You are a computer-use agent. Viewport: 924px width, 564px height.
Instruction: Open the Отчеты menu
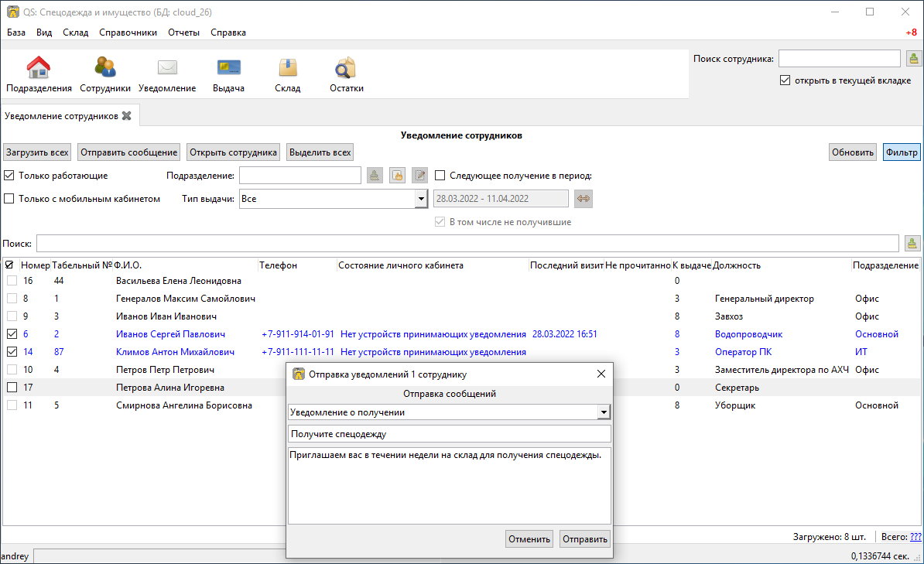[184, 32]
